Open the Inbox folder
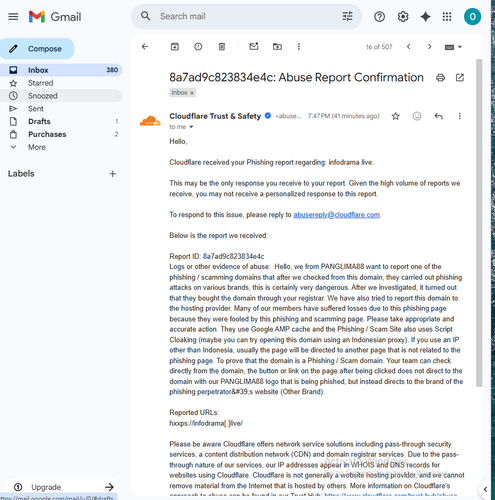The width and height of the screenshot is (495, 500). pos(61,70)
